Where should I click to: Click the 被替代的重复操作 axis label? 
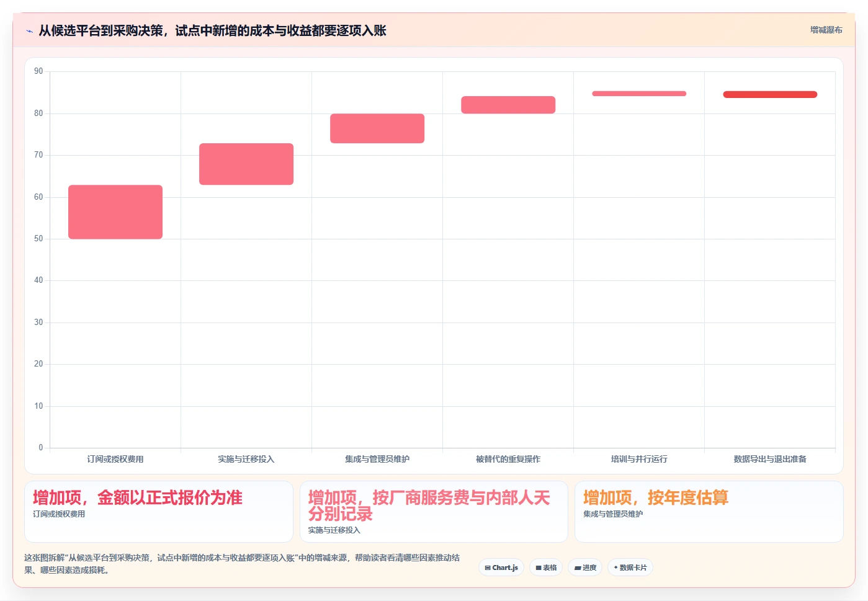coord(508,459)
